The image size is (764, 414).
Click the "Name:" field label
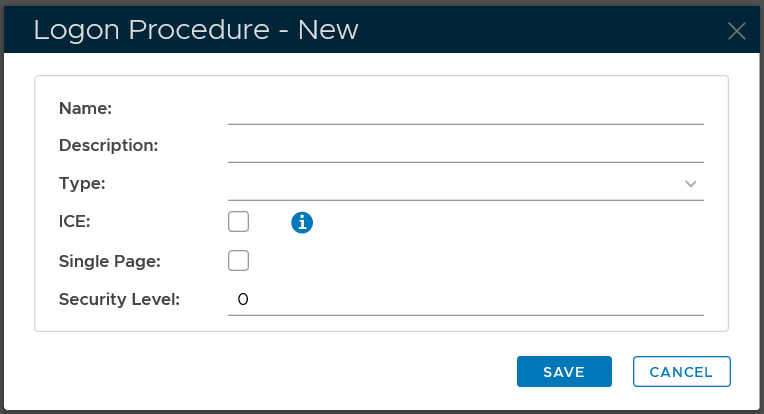point(86,108)
